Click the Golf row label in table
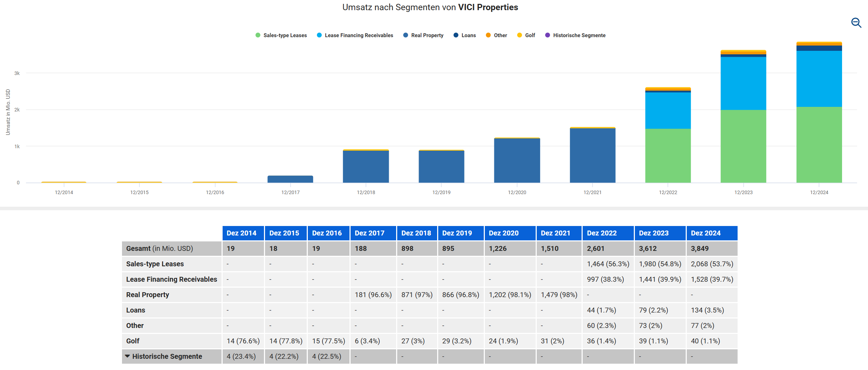 pos(133,341)
